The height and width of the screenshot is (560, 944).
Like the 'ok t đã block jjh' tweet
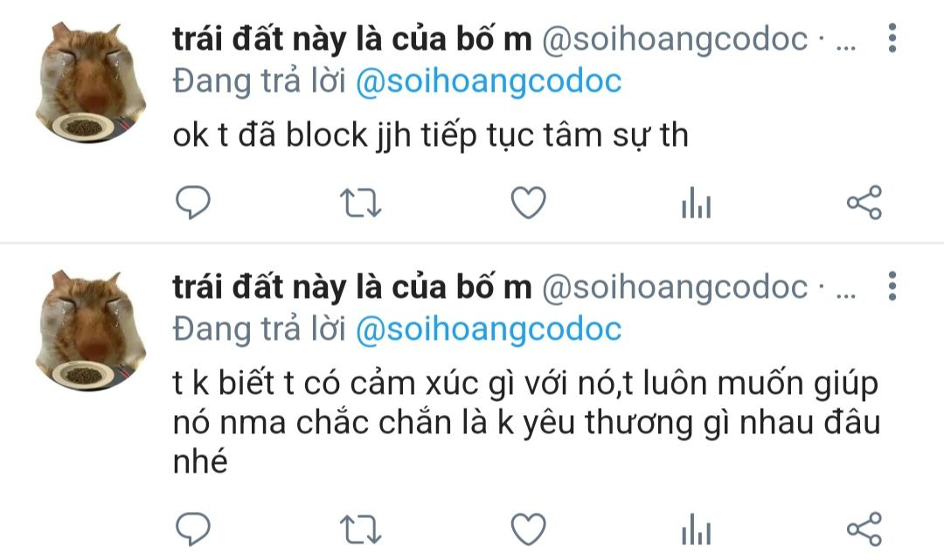tap(528, 202)
